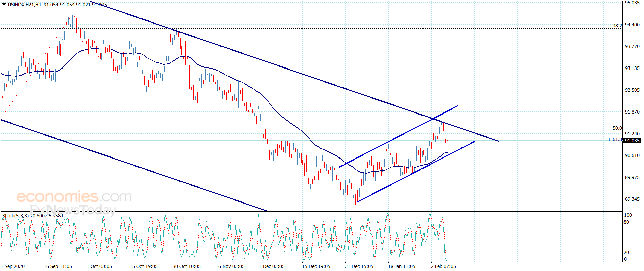This screenshot has width=644, height=271.
Task: Click the Stoch(5,3,3) indicator label
Action: tap(15, 216)
